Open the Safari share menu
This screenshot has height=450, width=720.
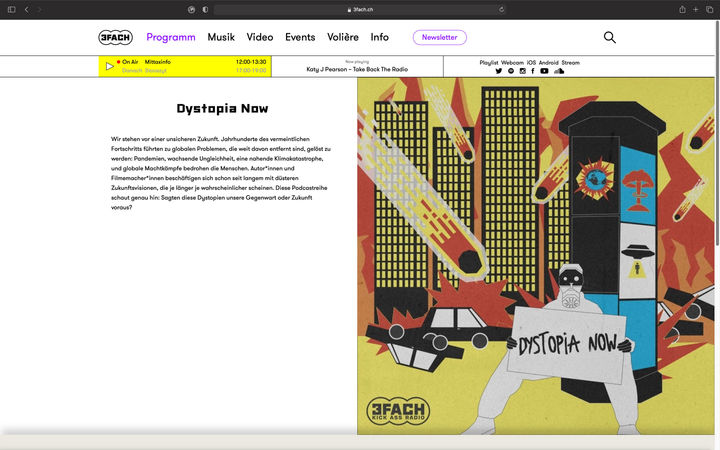pyautogui.click(x=682, y=9)
